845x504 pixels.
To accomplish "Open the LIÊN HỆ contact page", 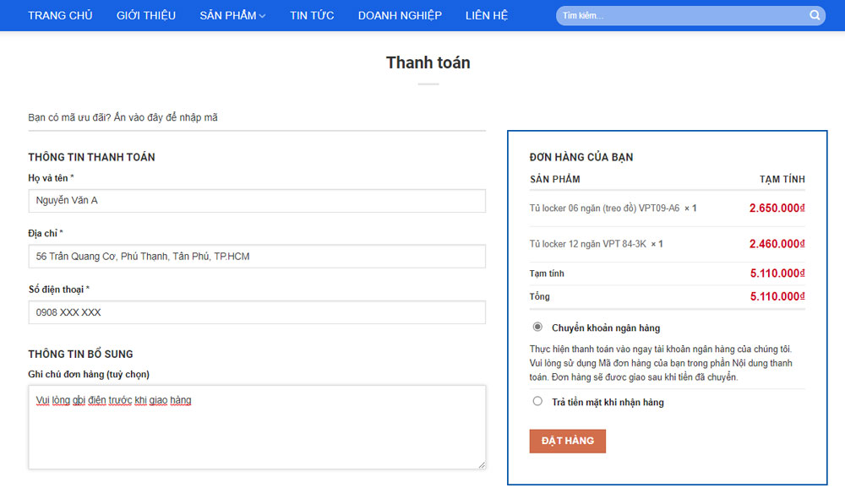I will click(487, 15).
